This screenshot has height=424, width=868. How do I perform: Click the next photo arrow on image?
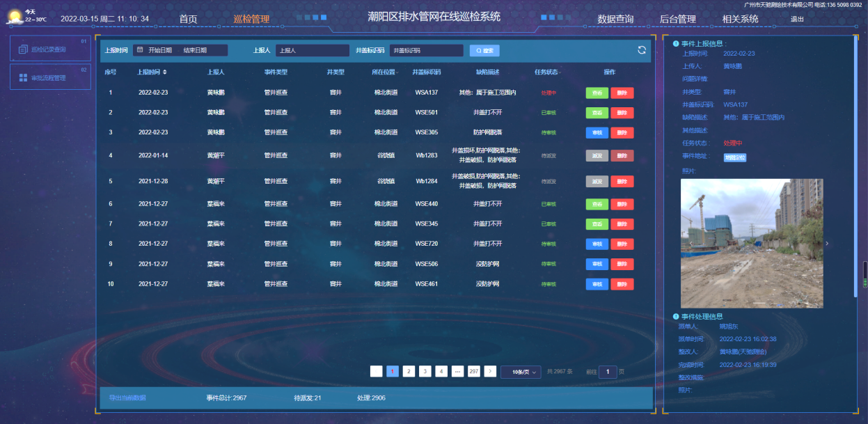(x=826, y=244)
